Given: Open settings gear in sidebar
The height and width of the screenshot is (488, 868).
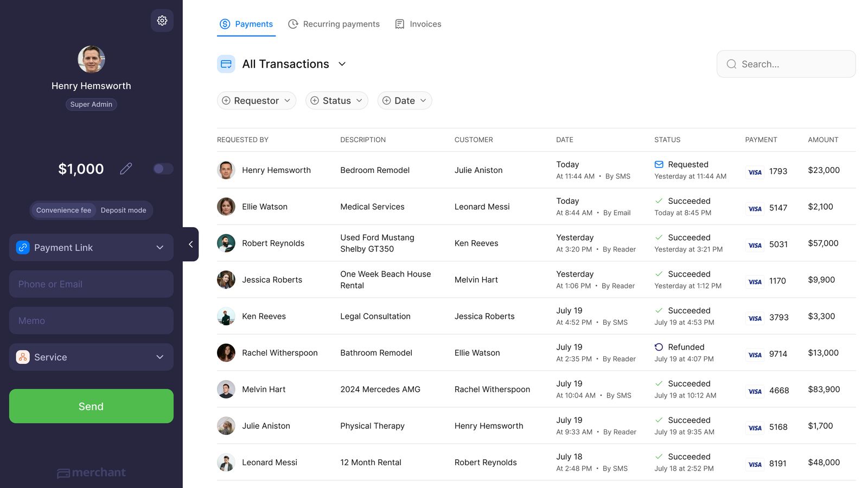Looking at the screenshot, I should point(162,21).
